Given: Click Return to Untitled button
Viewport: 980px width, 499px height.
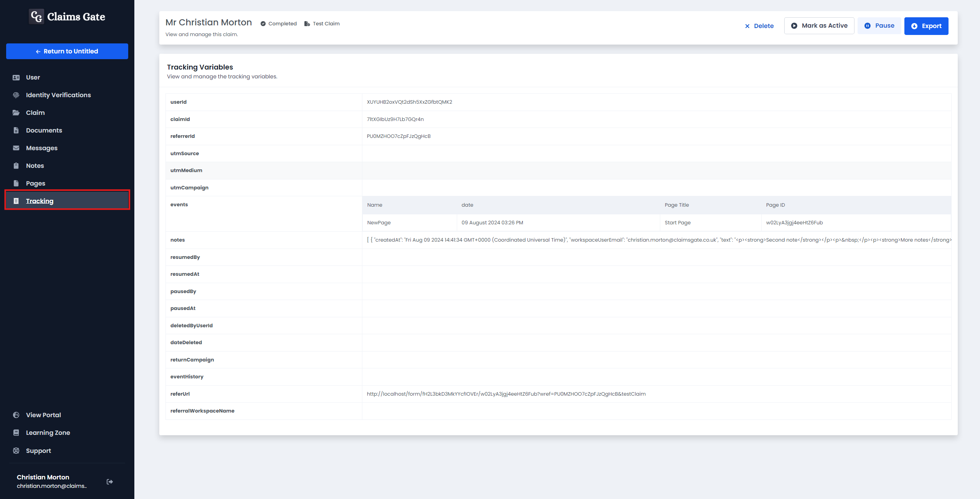Looking at the screenshot, I should (x=67, y=51).
